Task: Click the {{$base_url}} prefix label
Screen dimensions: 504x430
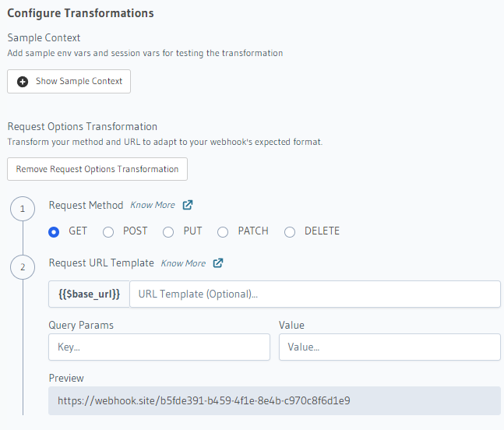Action: point(89,294)
